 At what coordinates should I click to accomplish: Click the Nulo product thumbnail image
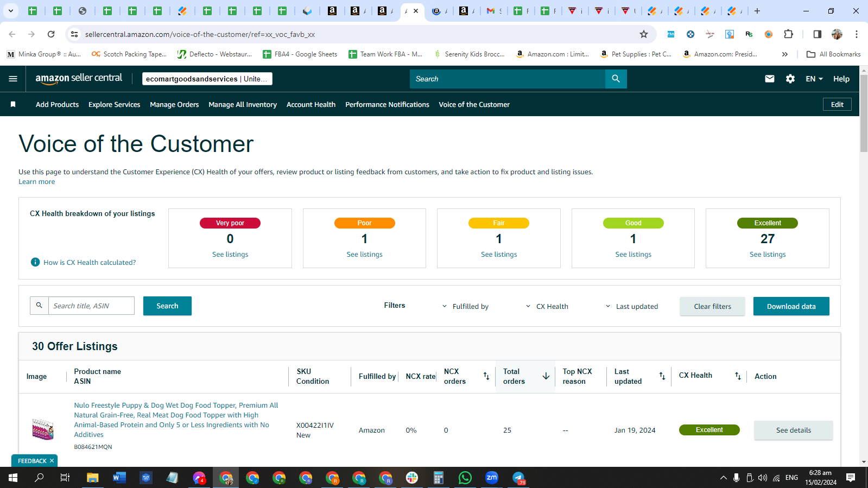(43, 429)
